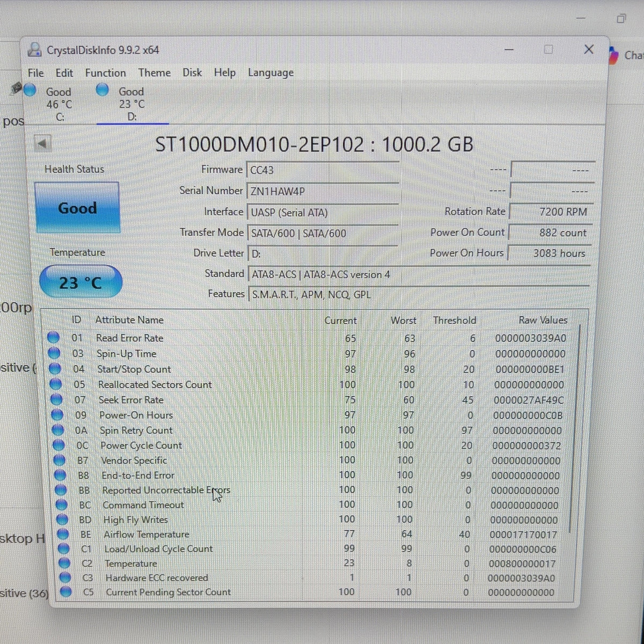The image size is (644, 644).
Task: Click status icon for Reallocated Sectors Count
Action: pos(56,384)
